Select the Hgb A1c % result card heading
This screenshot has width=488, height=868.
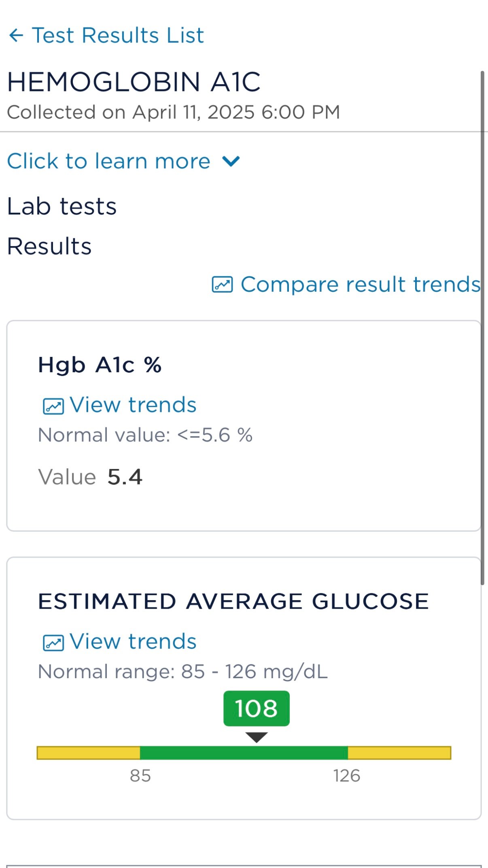point(100,365)
